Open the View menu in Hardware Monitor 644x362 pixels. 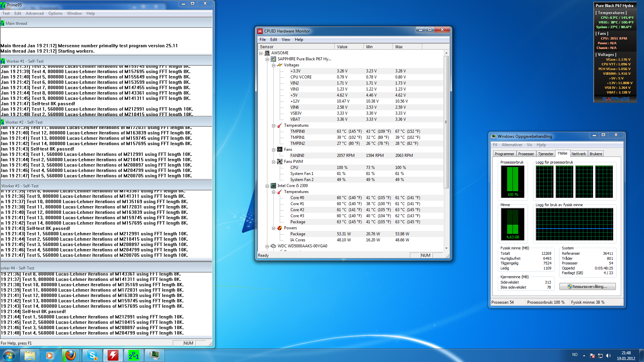point(286,40)
